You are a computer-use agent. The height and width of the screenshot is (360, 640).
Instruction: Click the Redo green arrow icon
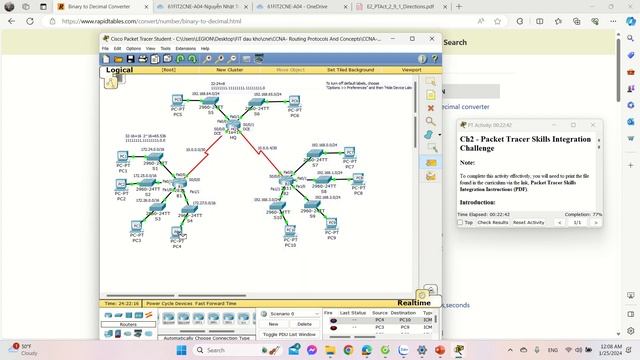pyautogui.click(x=192, y=59)
